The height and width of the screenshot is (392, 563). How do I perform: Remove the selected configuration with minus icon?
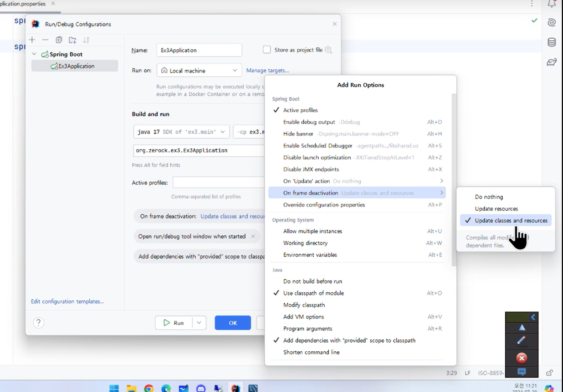[45, 40]
